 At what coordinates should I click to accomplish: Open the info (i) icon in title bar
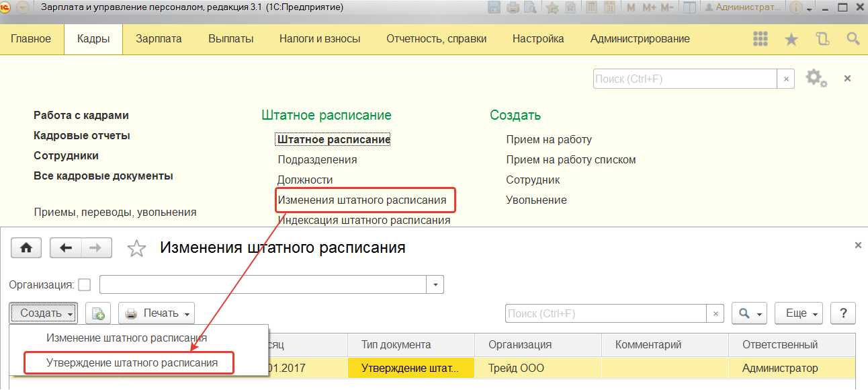(795, 8)
